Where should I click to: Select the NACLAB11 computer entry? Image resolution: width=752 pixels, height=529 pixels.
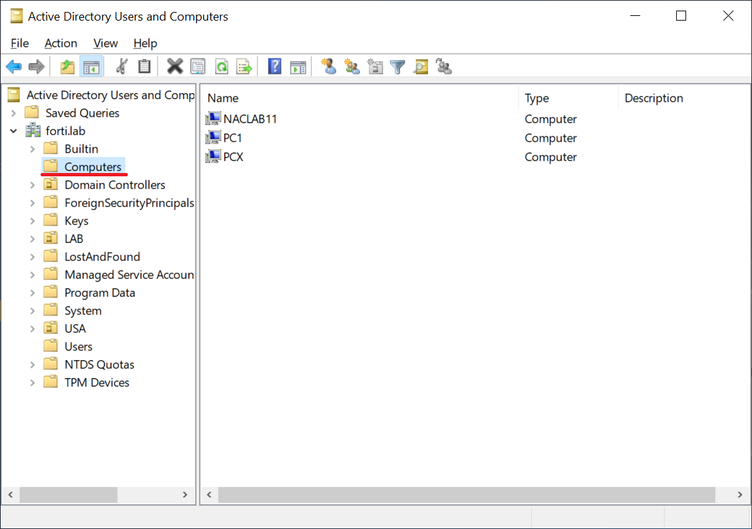tap(250, 119)
